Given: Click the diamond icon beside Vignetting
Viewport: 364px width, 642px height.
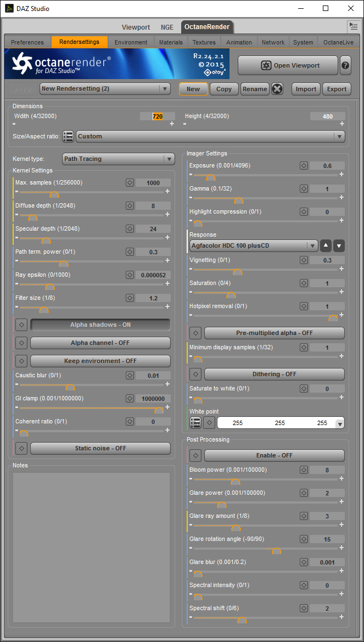Looking at the screenshot, I should [x=304, y=260].
